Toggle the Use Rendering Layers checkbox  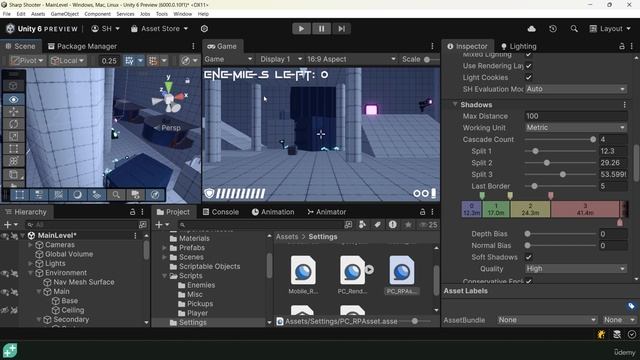pos(528,66)
